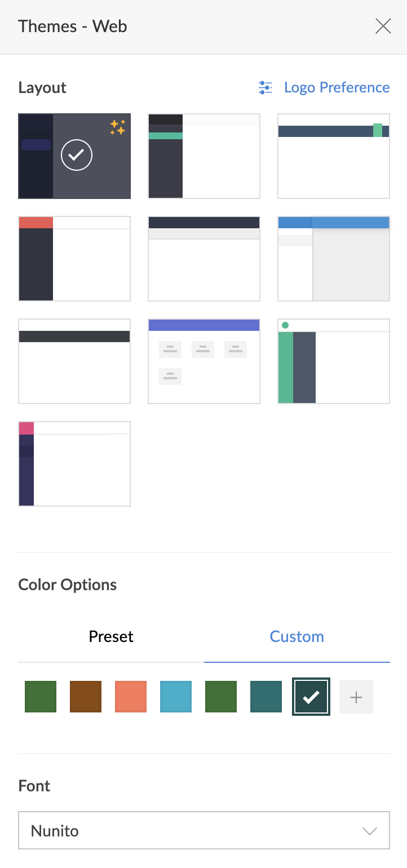
Task: Choose layout with red top-left corner block
Action: point(74,259)
